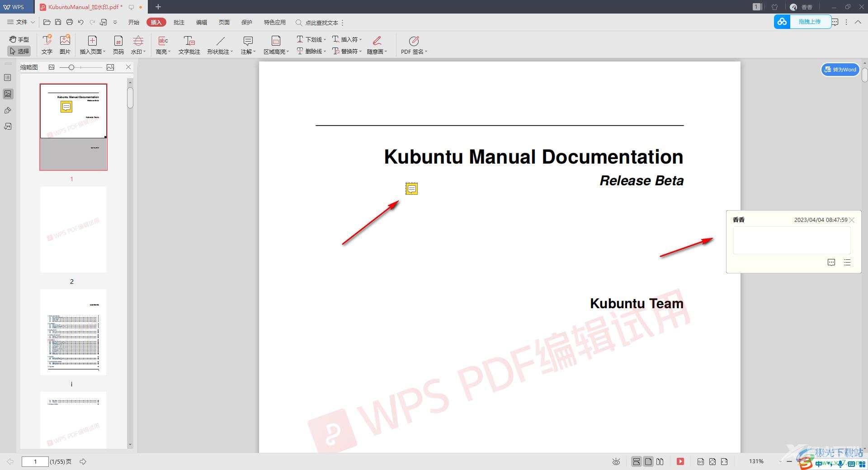Close the 缩略图 thumbnail panel

pos(128,67)
